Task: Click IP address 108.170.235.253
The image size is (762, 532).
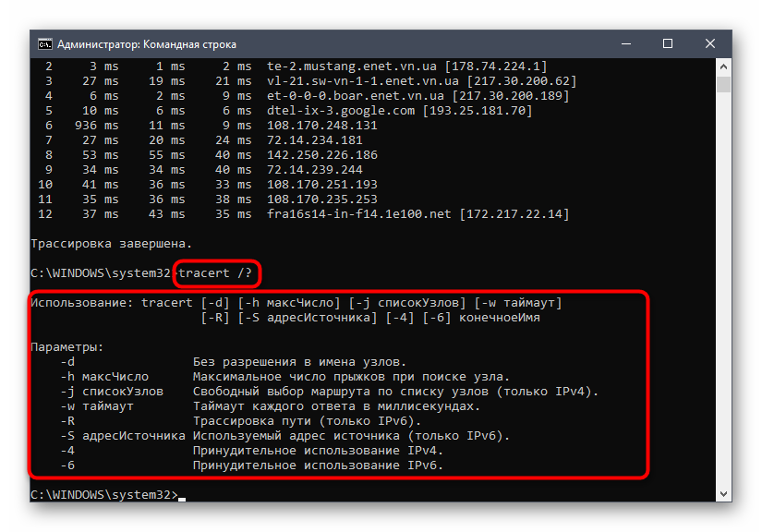Action: click(322, 199)
